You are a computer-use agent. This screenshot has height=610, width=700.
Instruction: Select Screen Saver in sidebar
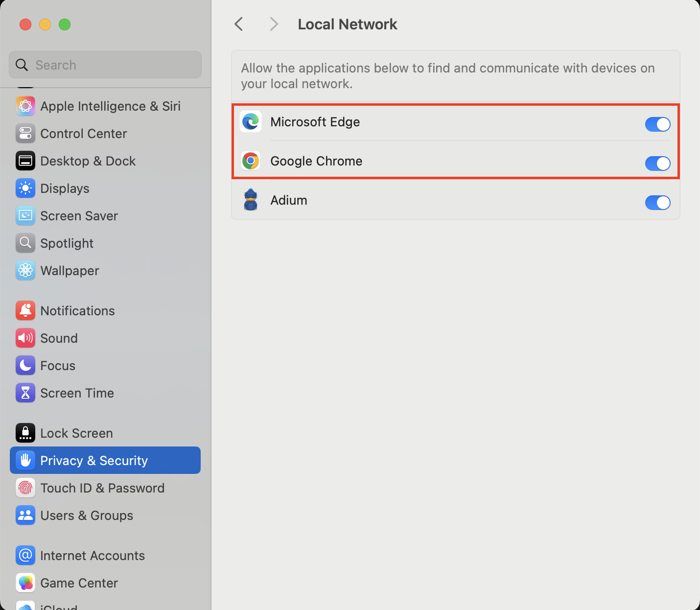105,216
